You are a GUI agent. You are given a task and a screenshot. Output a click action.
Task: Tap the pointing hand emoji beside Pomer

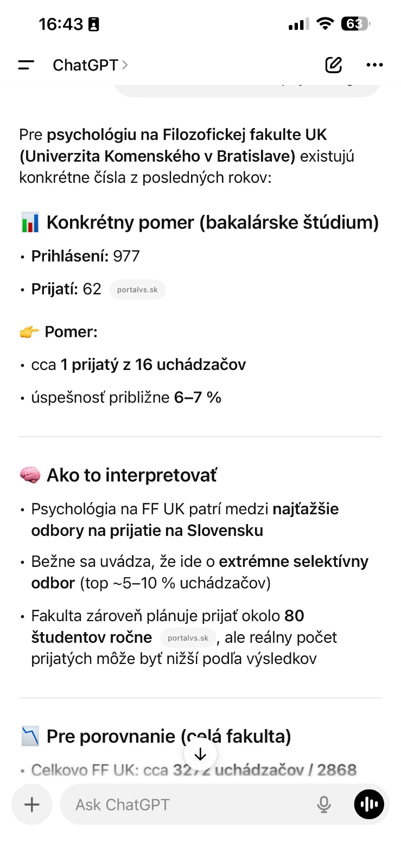[29, 332]
